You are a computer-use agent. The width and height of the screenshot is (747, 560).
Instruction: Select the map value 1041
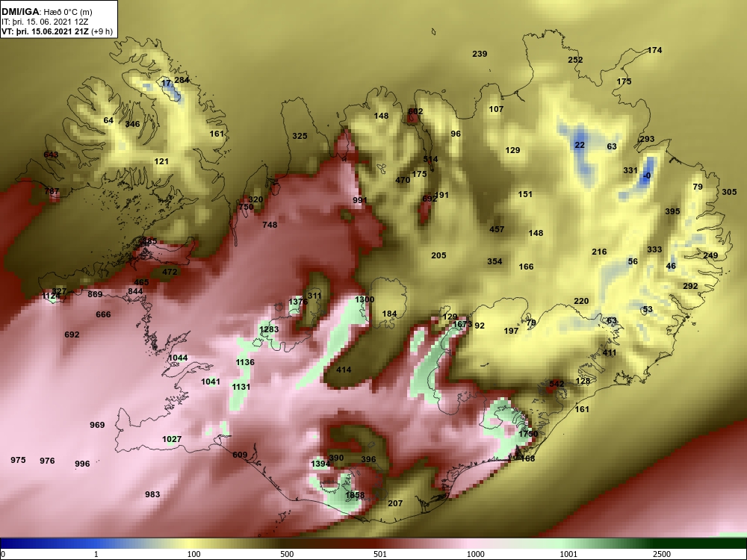pos(211,382)
